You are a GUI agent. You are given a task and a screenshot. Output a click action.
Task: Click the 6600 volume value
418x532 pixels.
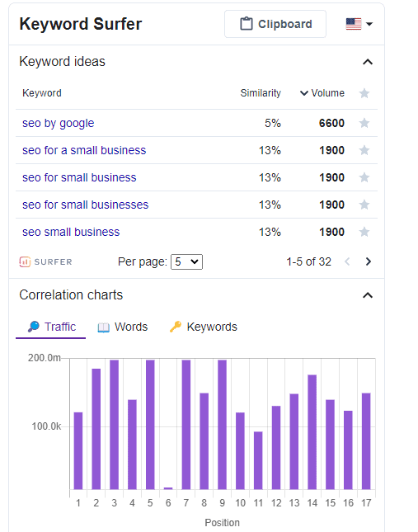coord(331,123)
